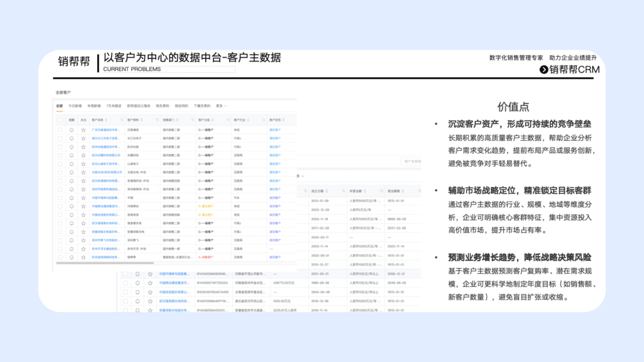644x362 pixels.
Task: Sort the back table by 年营业额
Action: 365,191
